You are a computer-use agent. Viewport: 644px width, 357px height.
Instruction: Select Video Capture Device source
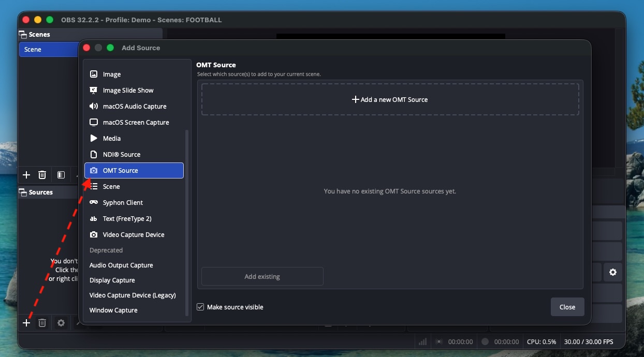pyautogui.click(x=134, y=234)
